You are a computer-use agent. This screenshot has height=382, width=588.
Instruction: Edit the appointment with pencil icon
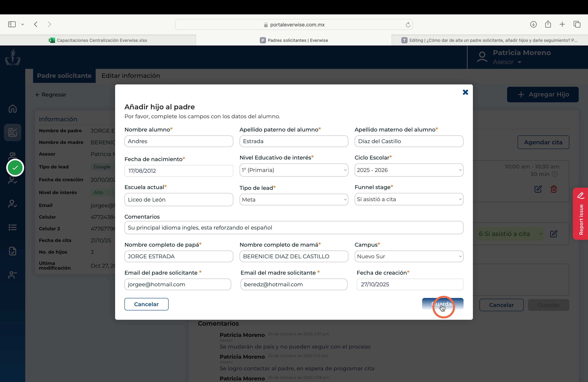538,189
